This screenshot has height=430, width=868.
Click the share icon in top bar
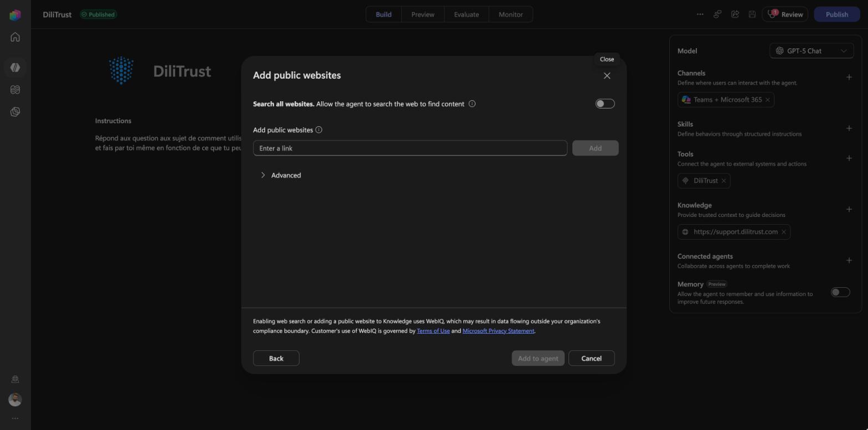735,14
